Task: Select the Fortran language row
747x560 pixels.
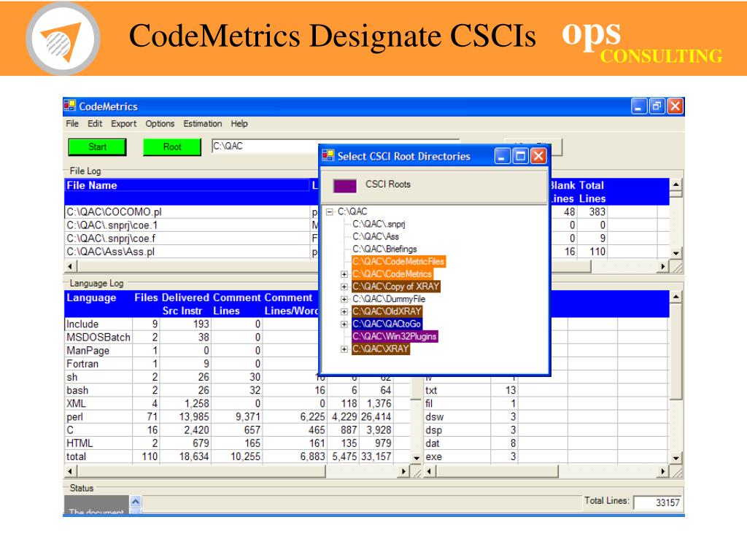Action: coord(193,365)
